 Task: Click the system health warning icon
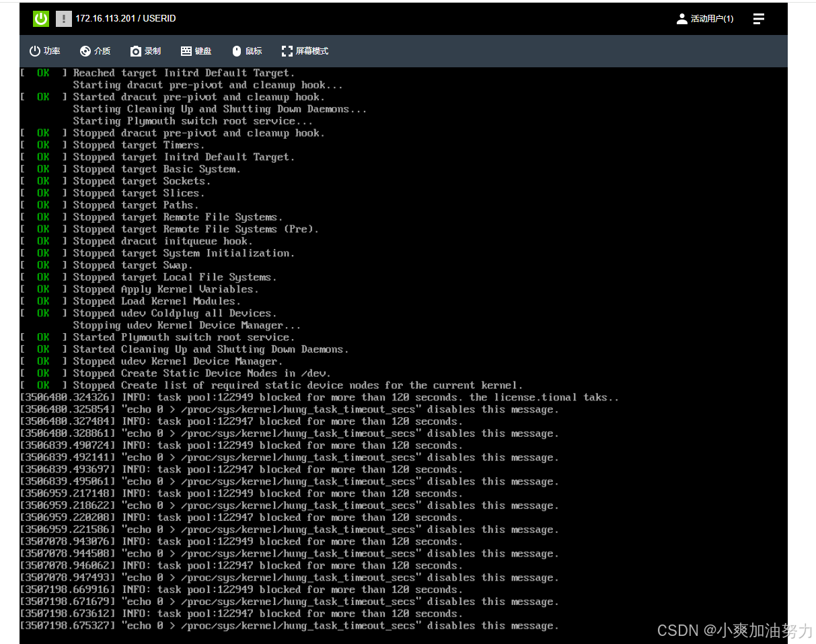coord(63,18)
